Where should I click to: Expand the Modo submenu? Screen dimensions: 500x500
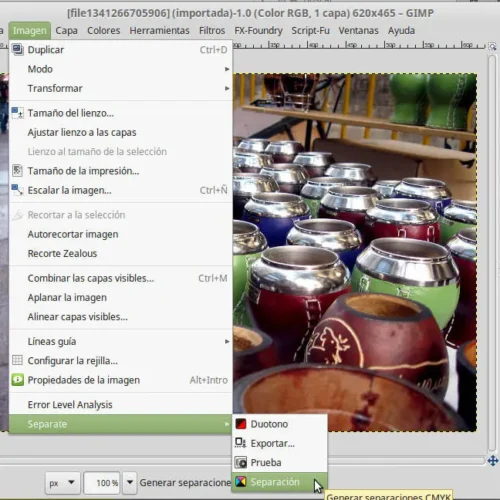[120, 69]
